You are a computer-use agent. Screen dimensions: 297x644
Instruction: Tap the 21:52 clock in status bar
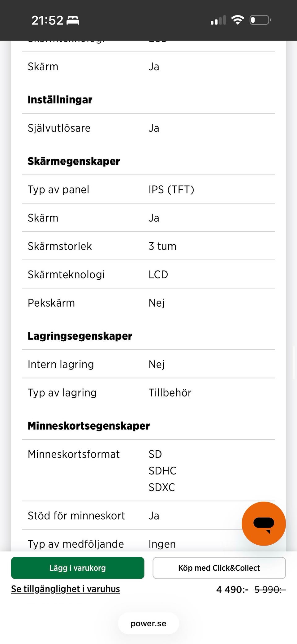pyautogui.click(x=47, y=20)
